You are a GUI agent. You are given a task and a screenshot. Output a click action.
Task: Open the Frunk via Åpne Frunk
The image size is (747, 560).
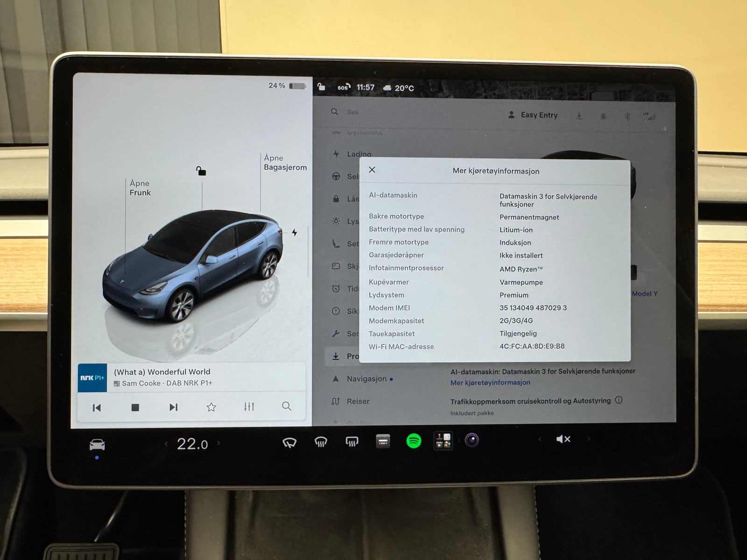(x=140, y=188)
